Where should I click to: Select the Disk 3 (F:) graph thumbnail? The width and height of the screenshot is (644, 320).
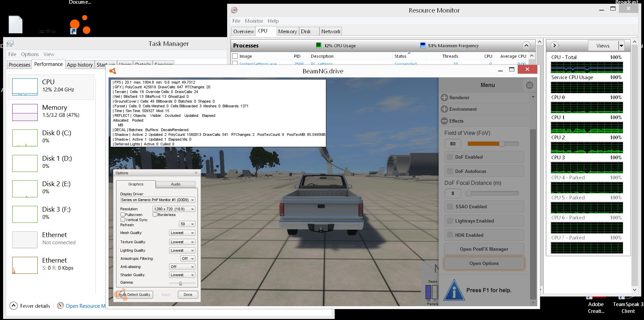tap(25, 214)
